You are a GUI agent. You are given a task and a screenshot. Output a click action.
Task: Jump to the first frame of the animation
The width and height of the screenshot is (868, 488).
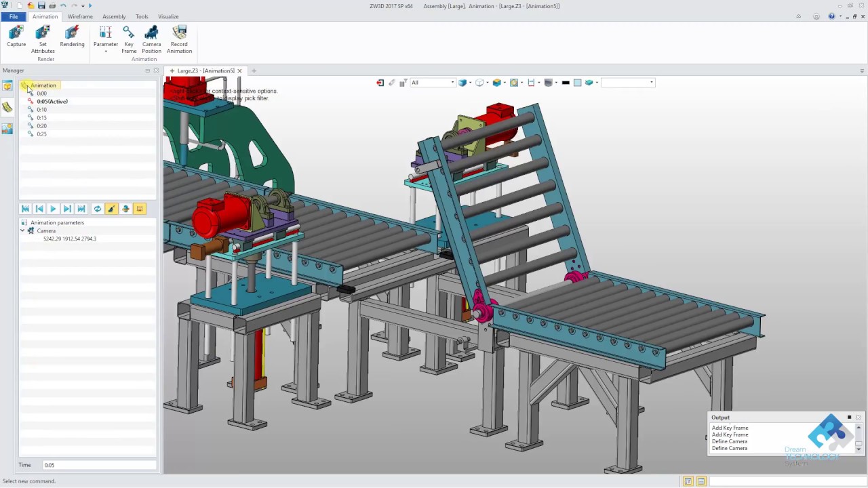coord(26,209)
